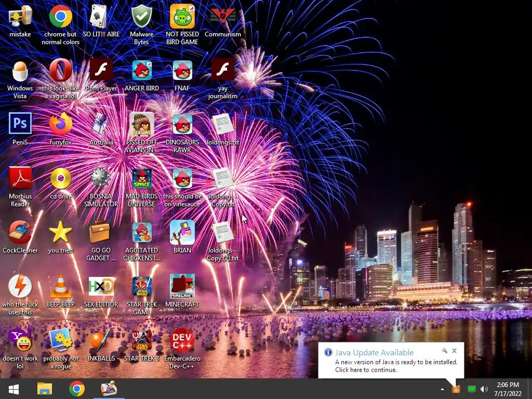Select the FNAF desktop icon
Screen dimensions: 532x399
click(182, 70)
